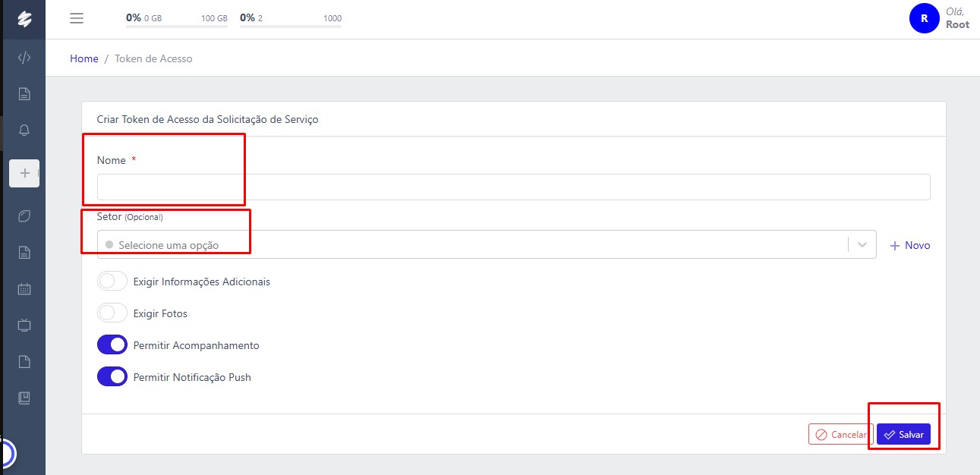Expand the Setor dropdown arrow
980x475 pixels.
[862, 245]
